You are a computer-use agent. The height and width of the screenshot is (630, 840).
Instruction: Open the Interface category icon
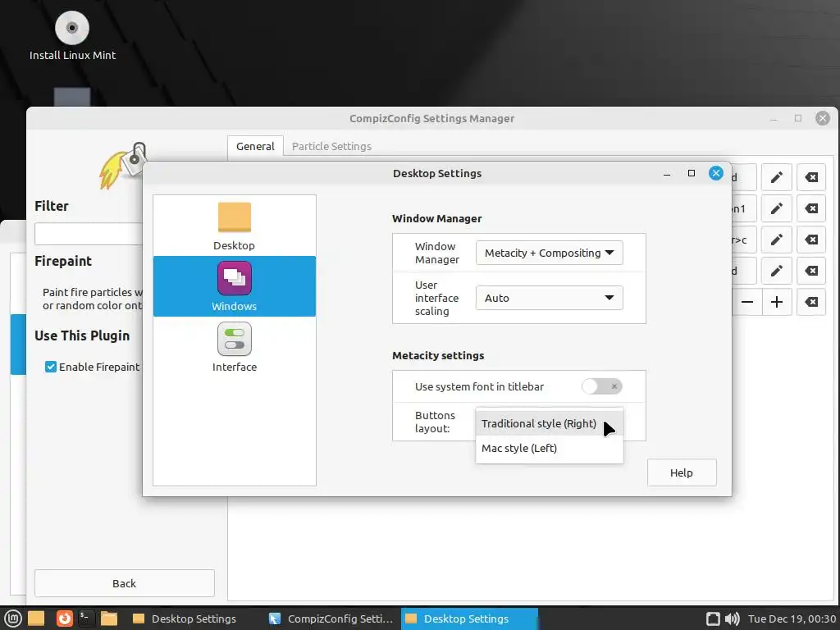[234, 339]
